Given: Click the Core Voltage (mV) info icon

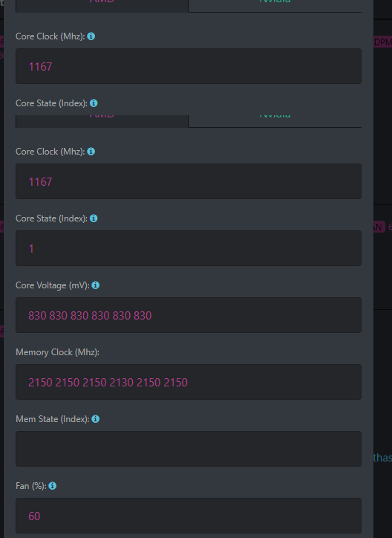Looking at the screenshot, I should pos(96,285).
